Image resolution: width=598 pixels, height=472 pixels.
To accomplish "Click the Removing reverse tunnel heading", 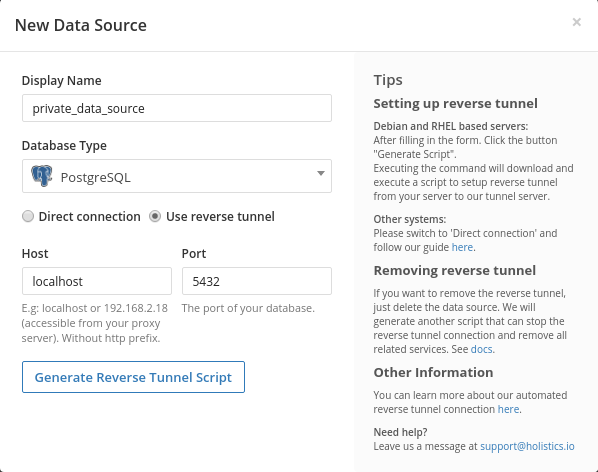I will (x=455, y=270).
